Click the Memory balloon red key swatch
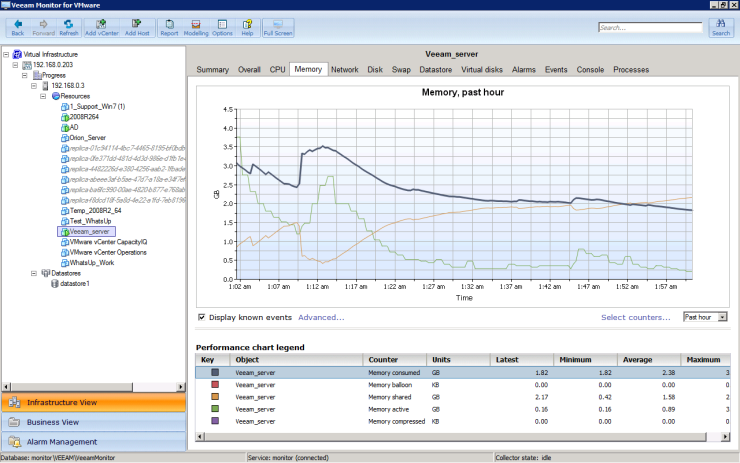740x463 pixels. (x=215, y=385)
